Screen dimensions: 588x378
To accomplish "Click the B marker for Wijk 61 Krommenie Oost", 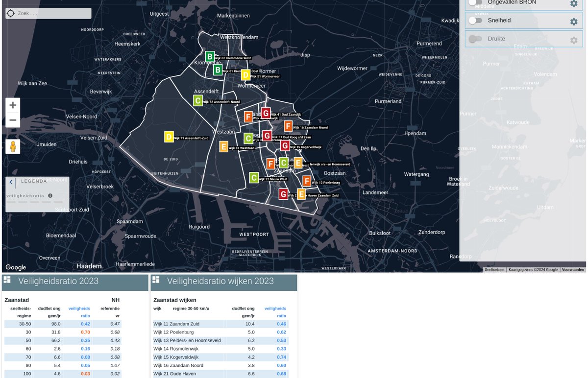I will (x=218, y=70).
